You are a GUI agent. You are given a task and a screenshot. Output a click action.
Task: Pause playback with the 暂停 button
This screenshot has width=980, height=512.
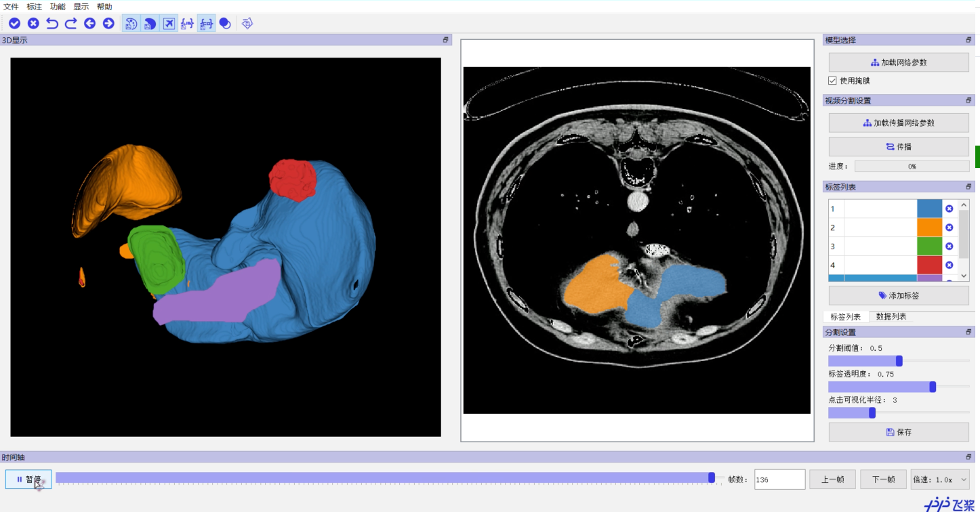point(28,479)
